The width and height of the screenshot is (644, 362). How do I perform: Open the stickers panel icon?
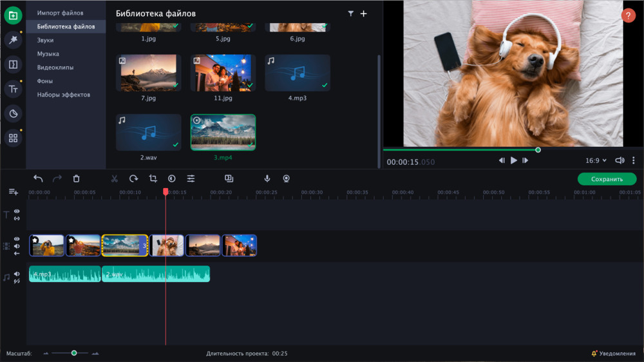[x=13, y=113]
